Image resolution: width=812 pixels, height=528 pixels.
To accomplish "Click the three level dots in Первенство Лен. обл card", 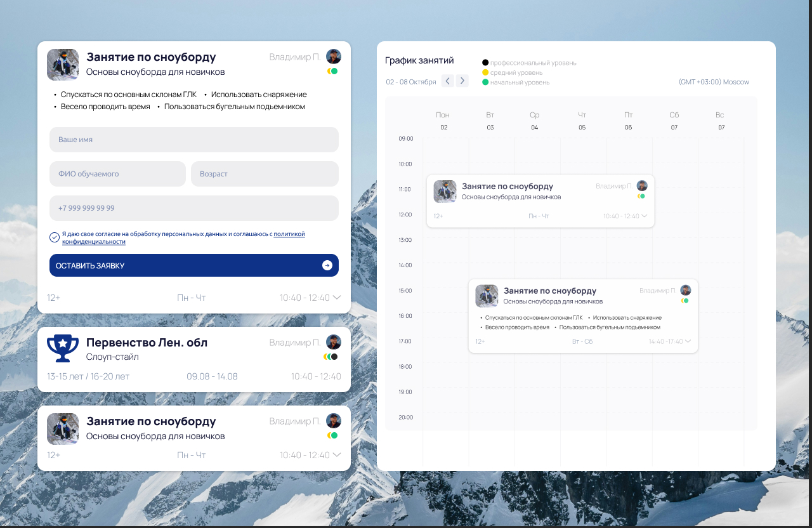I will [331, 357].
